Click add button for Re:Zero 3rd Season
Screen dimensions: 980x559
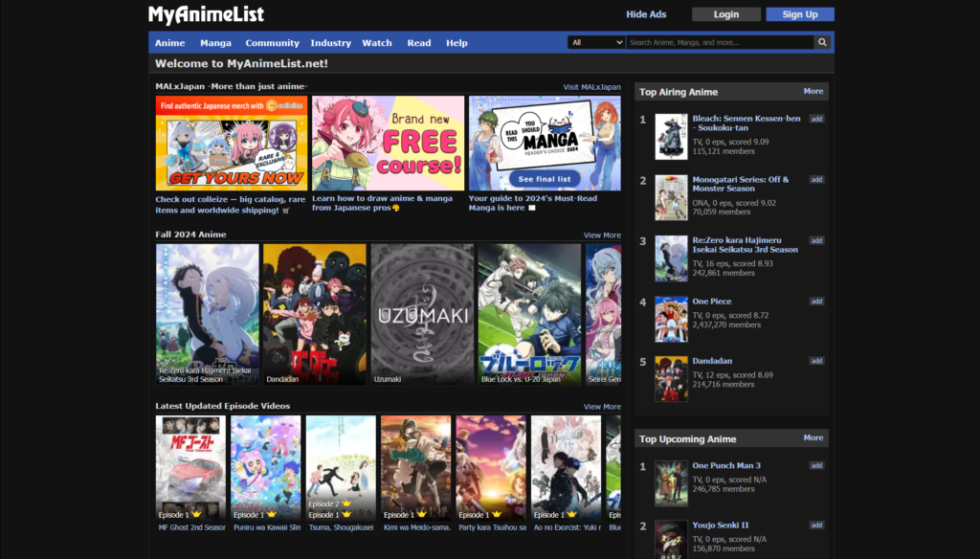[816, 240]
